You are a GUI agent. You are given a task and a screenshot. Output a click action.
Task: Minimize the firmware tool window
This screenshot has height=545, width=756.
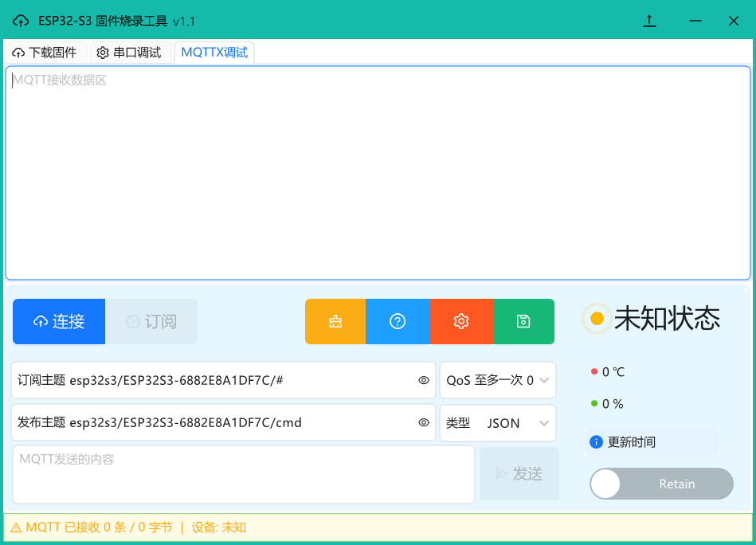click(695, 21)
